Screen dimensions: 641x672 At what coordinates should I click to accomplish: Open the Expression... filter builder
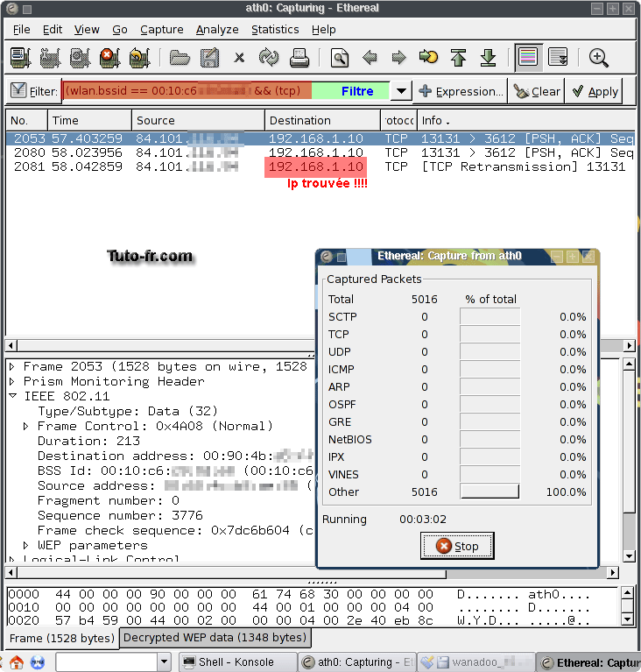pyautogui.click(x=461, y=91)
